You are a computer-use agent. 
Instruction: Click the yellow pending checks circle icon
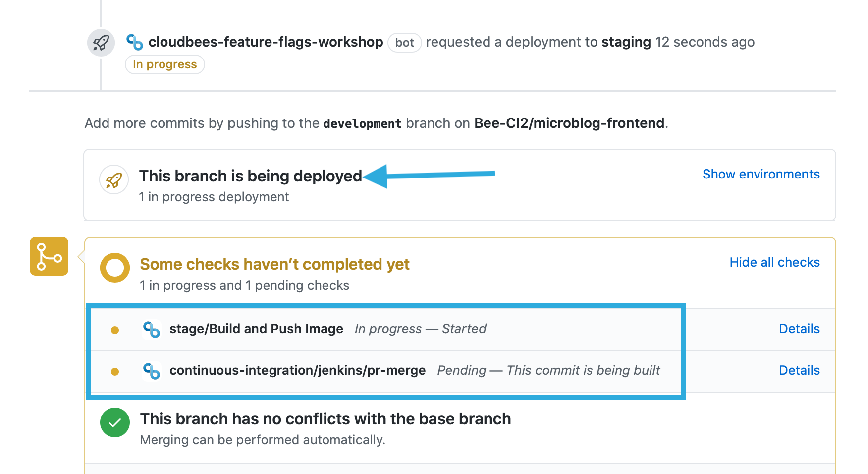coord(115,268)
